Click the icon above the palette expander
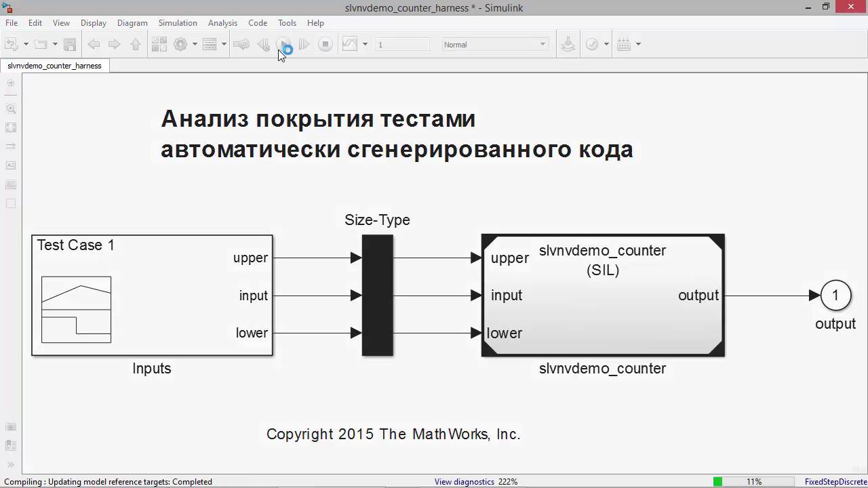 click(11, 445)
